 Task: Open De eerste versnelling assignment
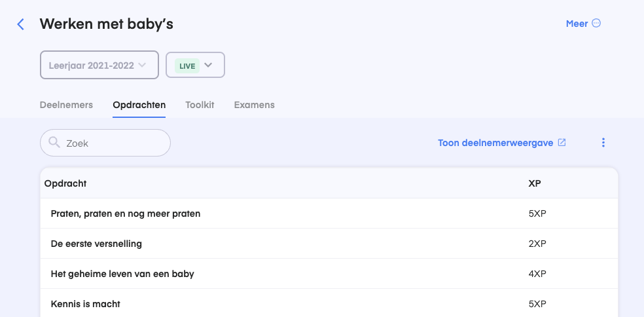(x=96, y=244)
